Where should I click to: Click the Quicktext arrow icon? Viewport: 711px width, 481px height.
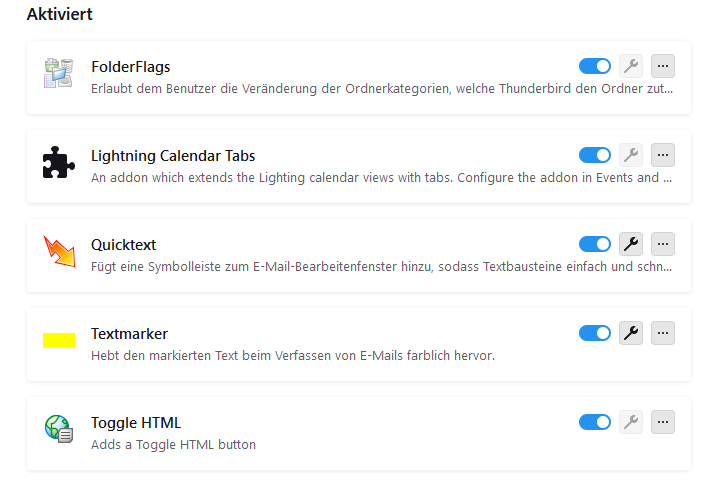(59, 252)
